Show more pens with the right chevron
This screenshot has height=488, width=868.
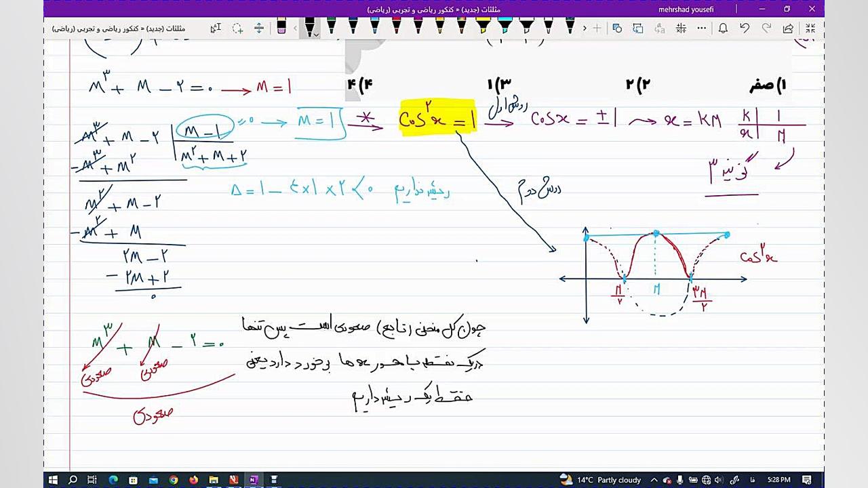click(x=585, y=28)
